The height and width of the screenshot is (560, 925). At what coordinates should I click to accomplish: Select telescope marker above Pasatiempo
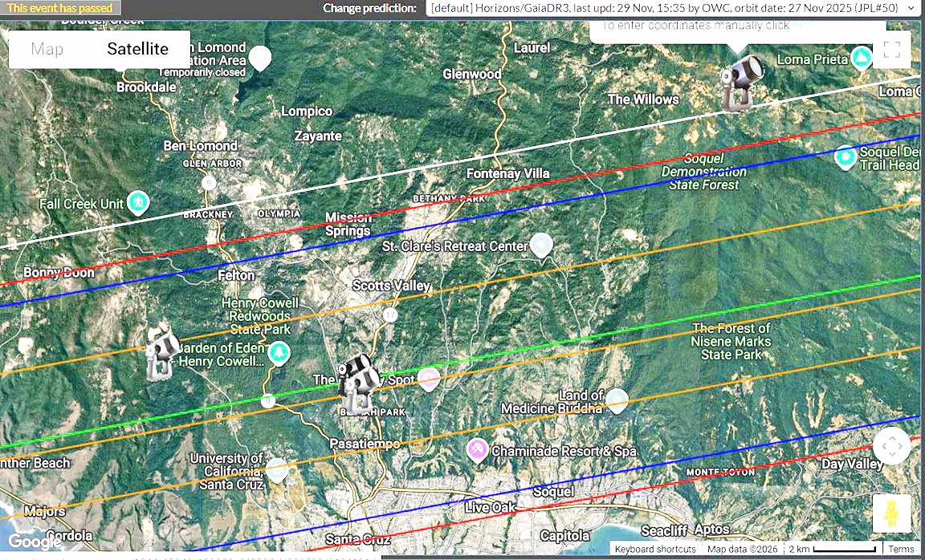[357, 383]
